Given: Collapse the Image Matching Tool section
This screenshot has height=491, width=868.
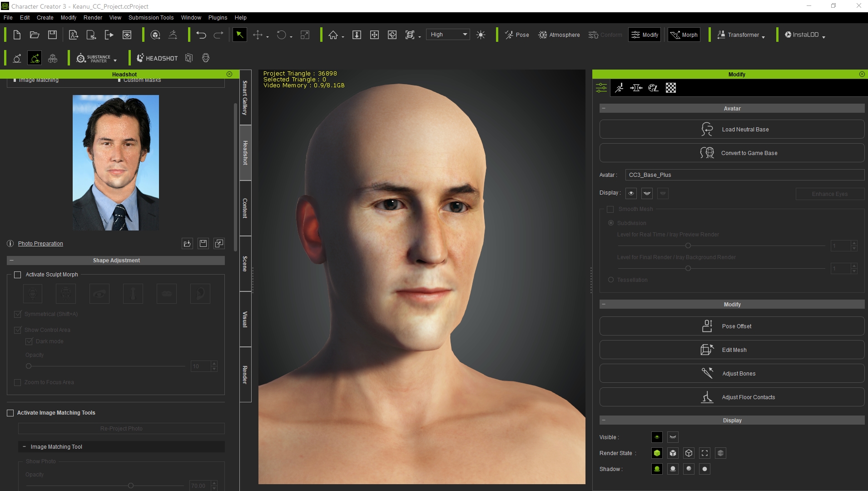Looking at the screenshot, I should pyautogui.click(x=24, y=447).
